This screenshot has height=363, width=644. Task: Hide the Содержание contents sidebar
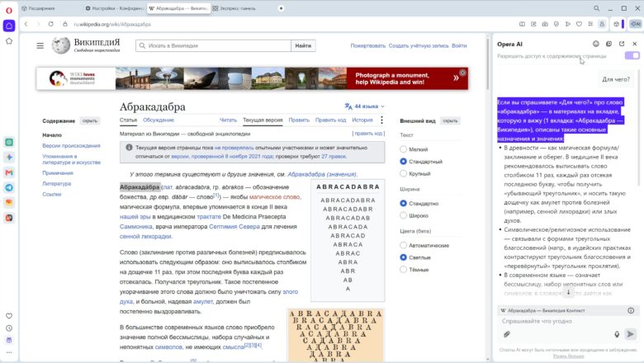pyautogui.click(x=89, y=121)
